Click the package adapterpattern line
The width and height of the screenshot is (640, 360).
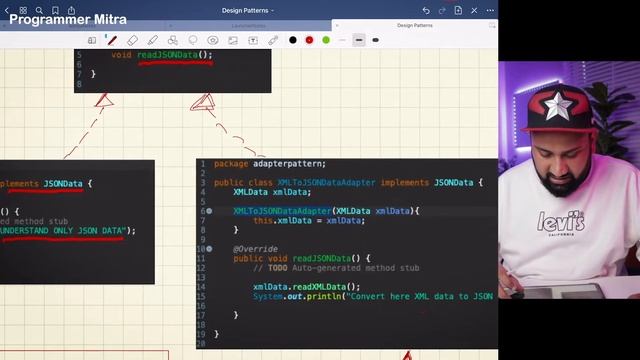click(270, 164)
